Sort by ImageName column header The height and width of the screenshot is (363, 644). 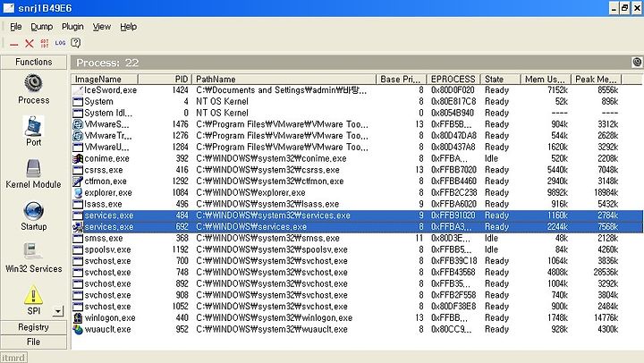tap(105, 80)
